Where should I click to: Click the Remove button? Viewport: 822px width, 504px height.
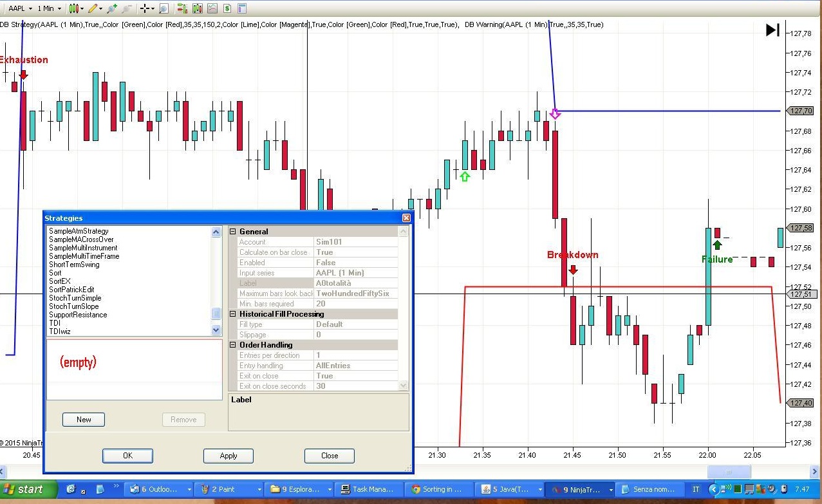pyautogui.click(x=183, y=420)
